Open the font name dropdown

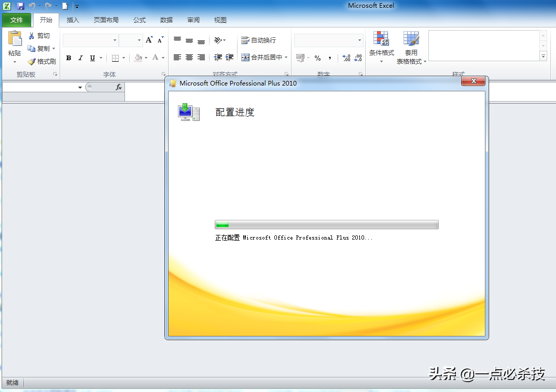click(x=115, y=40)
